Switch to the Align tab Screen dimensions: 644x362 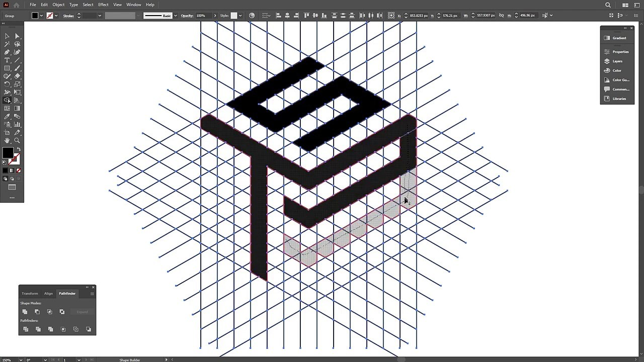[x=48, y=294]
